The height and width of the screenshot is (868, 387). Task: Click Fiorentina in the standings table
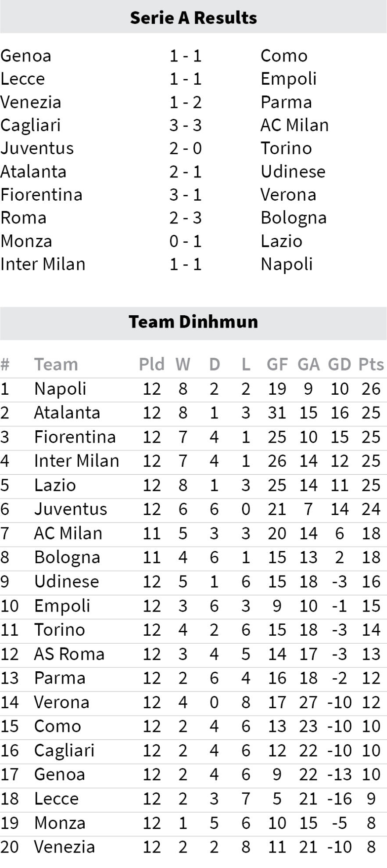coord(75,437)
